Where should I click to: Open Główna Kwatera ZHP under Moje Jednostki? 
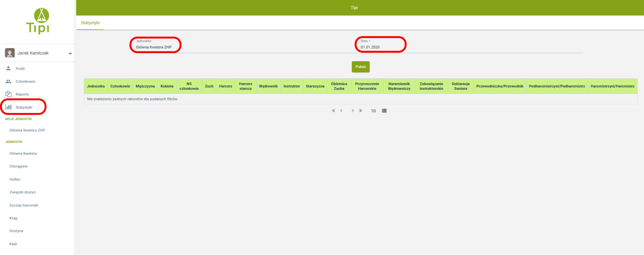click(27, 130)
